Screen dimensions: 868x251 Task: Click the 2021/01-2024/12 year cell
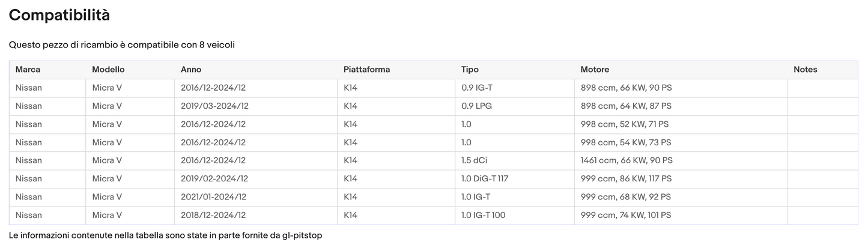[x=213, y=197]
